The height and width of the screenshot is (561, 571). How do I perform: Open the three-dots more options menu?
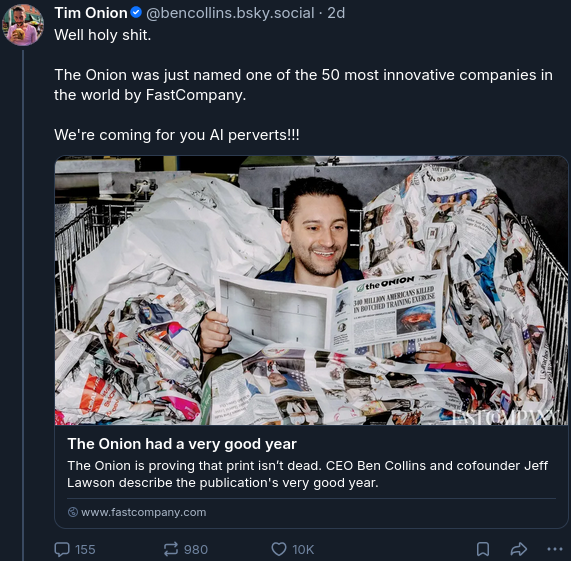[555, 549]
